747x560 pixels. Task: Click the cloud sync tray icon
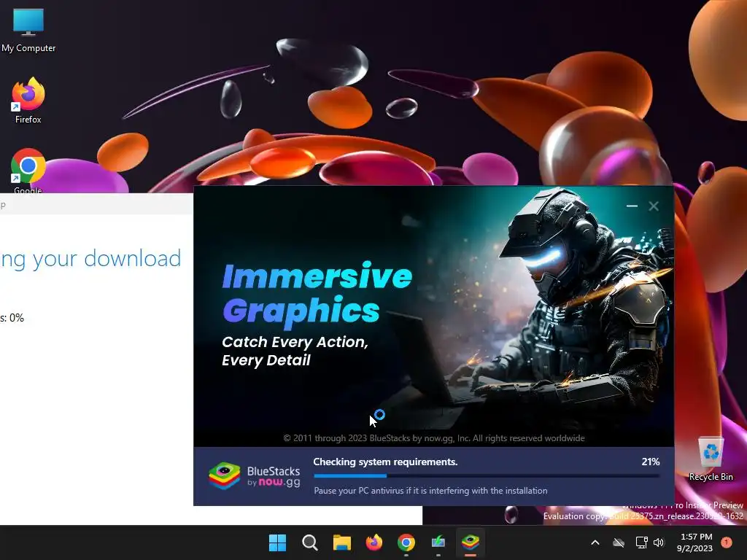tap(619, 542)
